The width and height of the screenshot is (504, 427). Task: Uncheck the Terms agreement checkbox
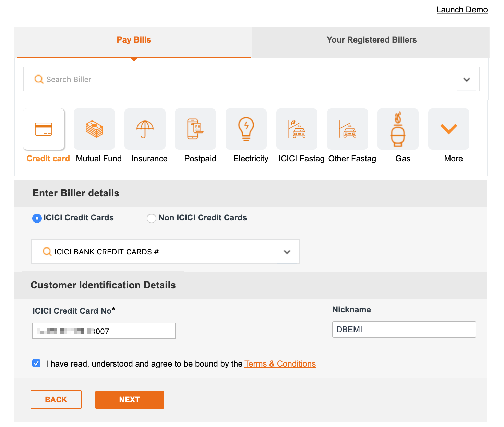[x=36, y=363]
